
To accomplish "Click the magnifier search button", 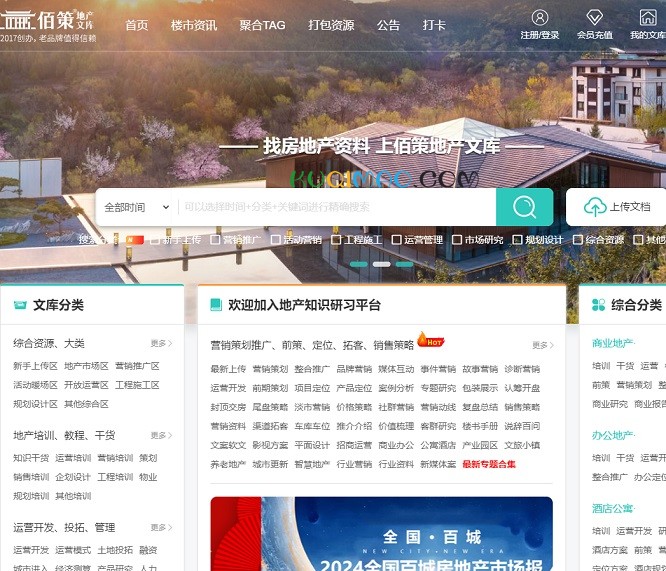I will [524, 207].
